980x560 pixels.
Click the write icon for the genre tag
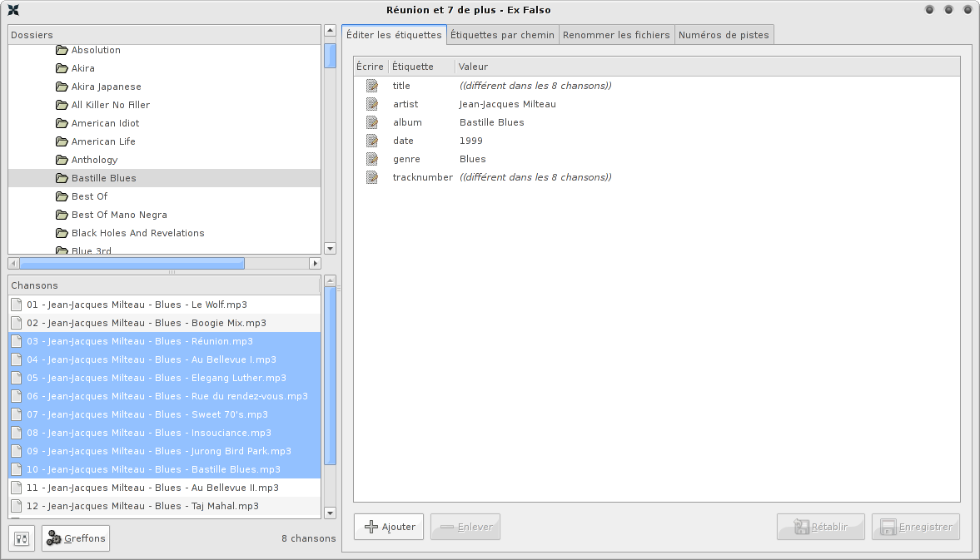(x=372, y=159)
